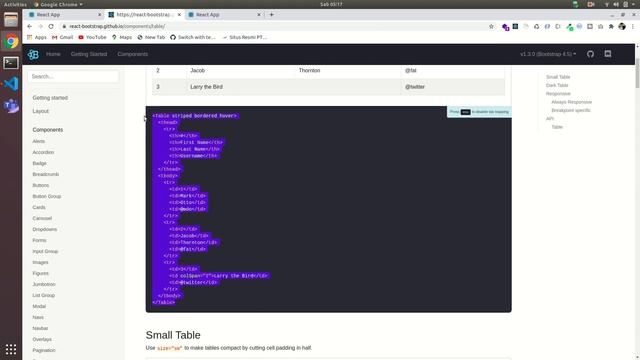Open the Chrome three-dot menu

point(633,26)
